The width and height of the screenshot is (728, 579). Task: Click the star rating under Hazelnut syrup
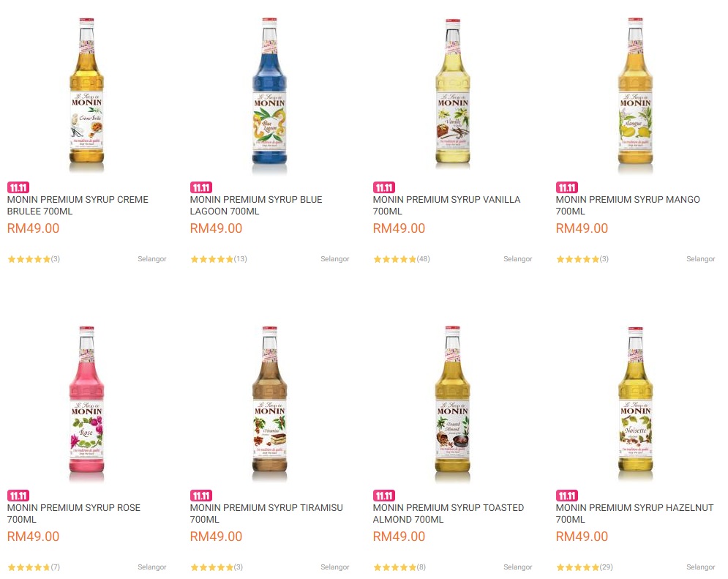[577, 567]
